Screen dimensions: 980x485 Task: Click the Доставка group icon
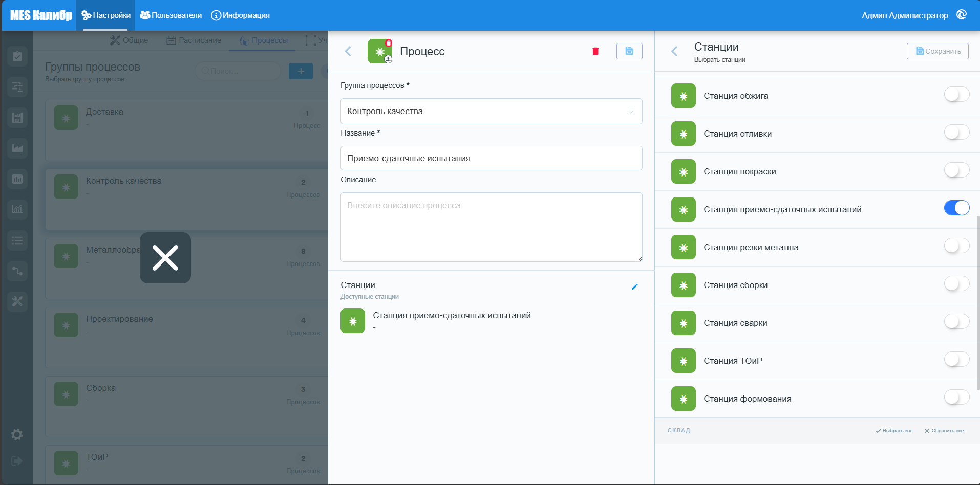coord(66,118)
